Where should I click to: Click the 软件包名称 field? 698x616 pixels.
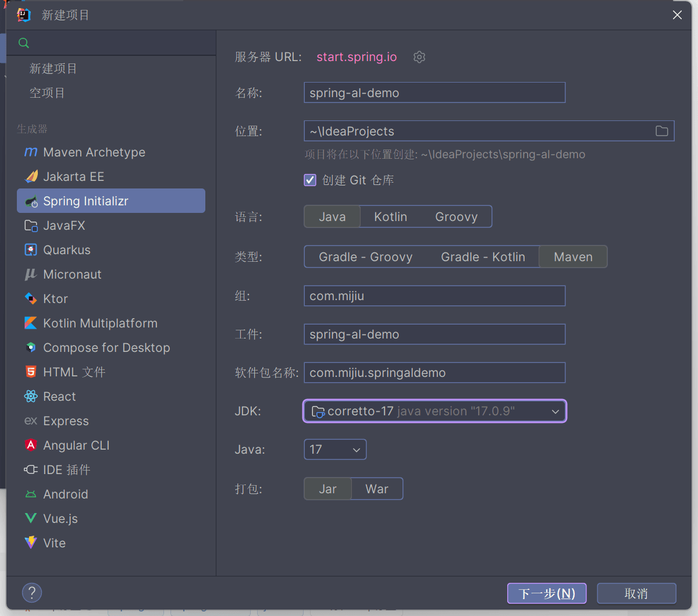pyautogui.click(x=435, y=372)
